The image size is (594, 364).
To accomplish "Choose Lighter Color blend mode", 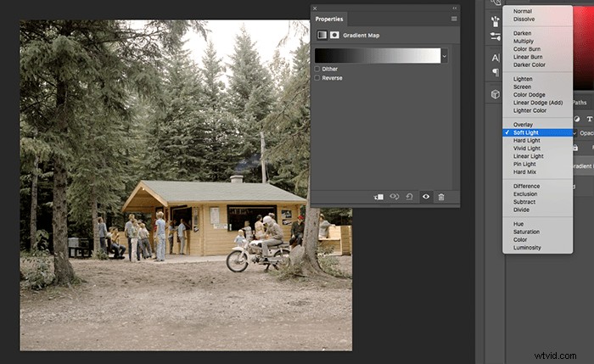I will click(x=537, y=110).
